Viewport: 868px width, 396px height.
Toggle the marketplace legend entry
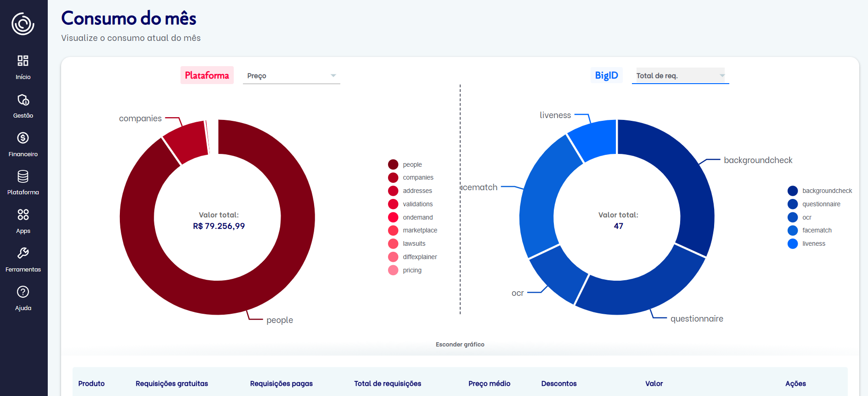click(x=413, y=230)
